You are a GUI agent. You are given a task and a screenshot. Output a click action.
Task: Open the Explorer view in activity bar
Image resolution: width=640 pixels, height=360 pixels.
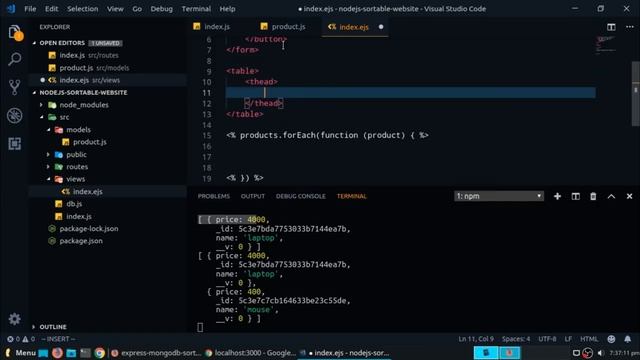click(15, 33)
